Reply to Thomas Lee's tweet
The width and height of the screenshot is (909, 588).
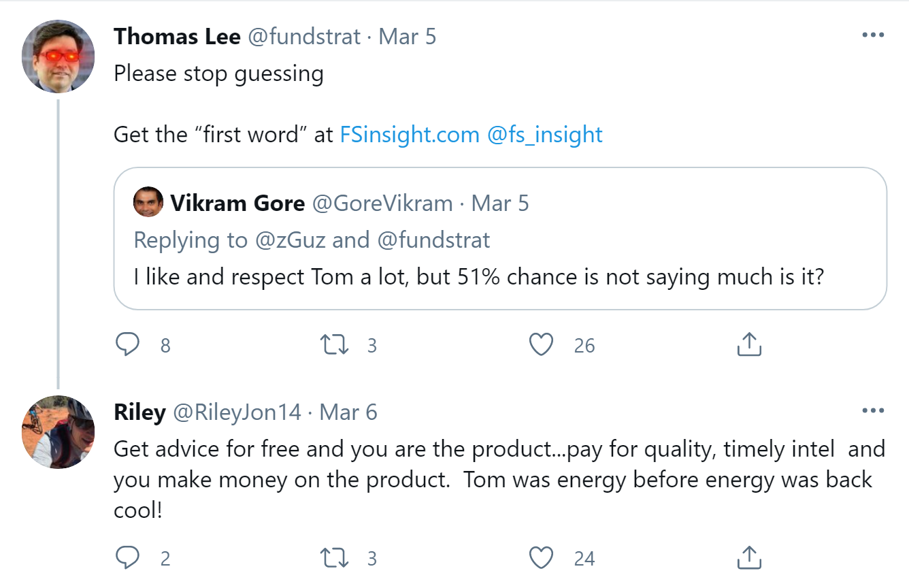point(127,345)
